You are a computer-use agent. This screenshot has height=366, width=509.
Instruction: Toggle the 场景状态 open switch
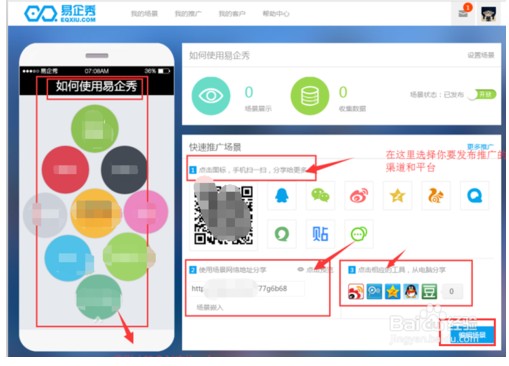[x=482, y=95]
